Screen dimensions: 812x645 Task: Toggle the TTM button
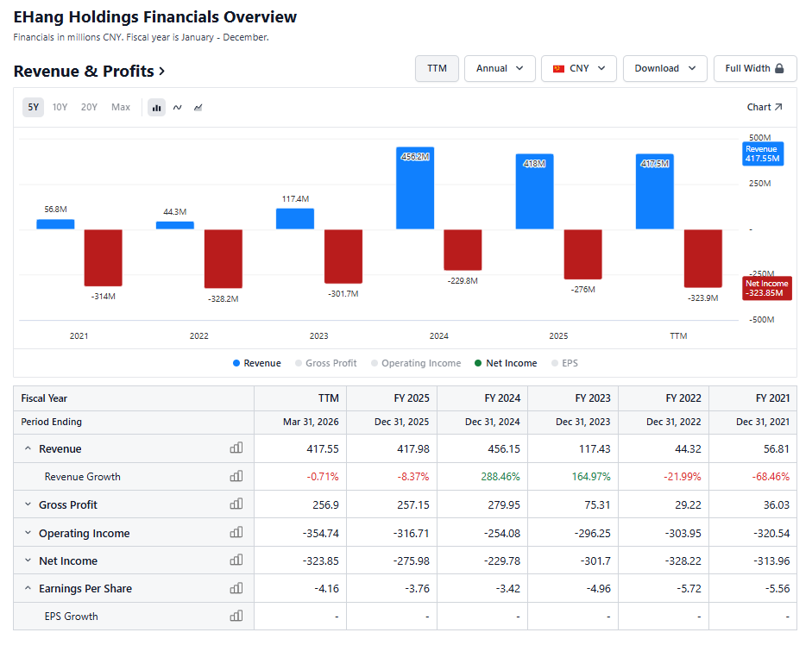point(437,68)
